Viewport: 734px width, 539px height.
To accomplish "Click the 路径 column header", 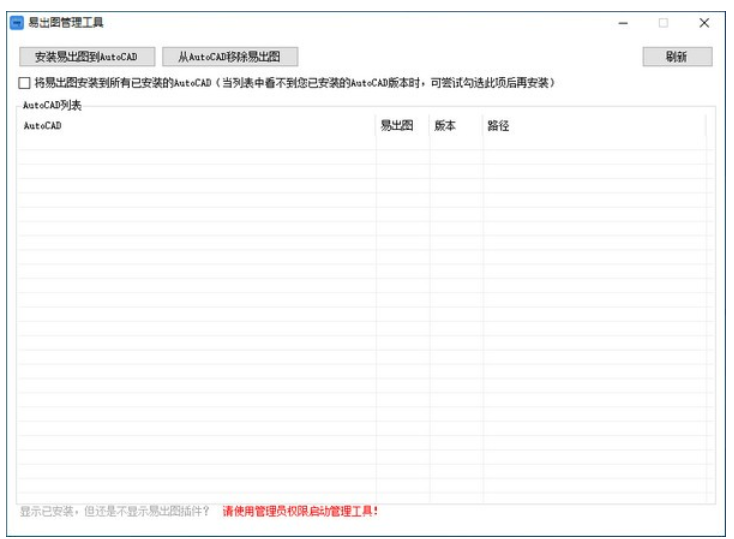I will (595, 126).
